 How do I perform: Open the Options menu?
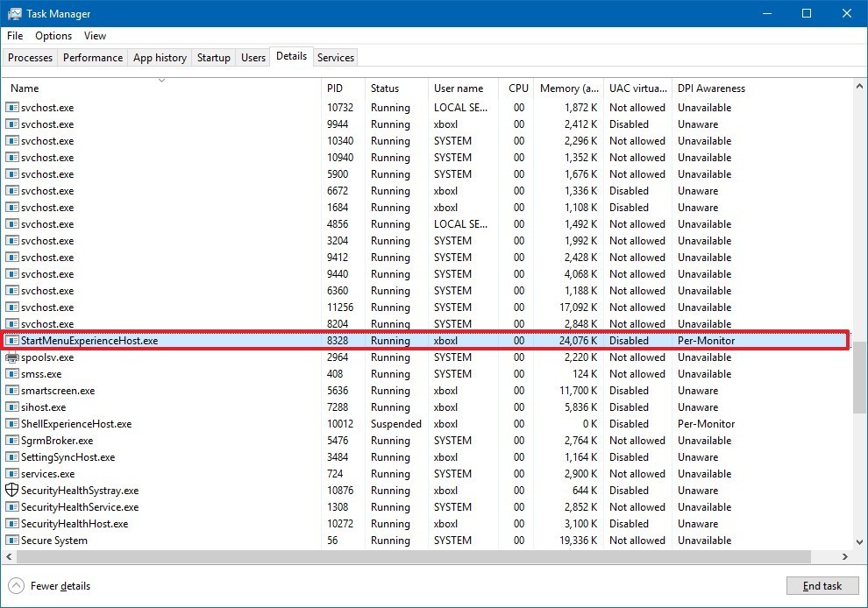click(53, 36)
